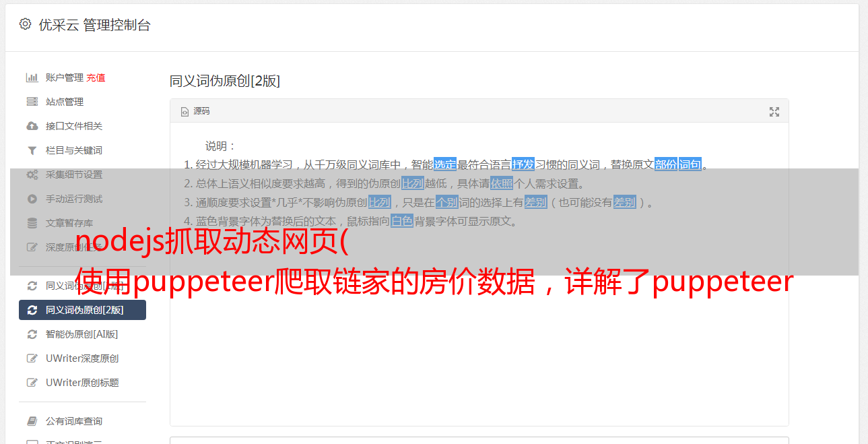This screenshot has height=444, width=868.
Task: Select 智能伪原创[AI版] in the sidebar
Action: click(x=82, y=334)
